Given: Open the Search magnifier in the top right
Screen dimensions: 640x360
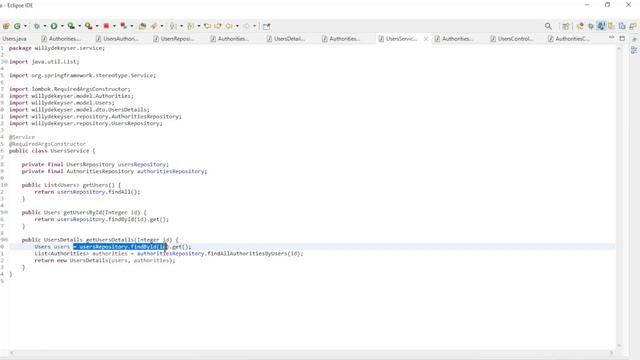Looking at the screenshot, I should pos(548,26).
